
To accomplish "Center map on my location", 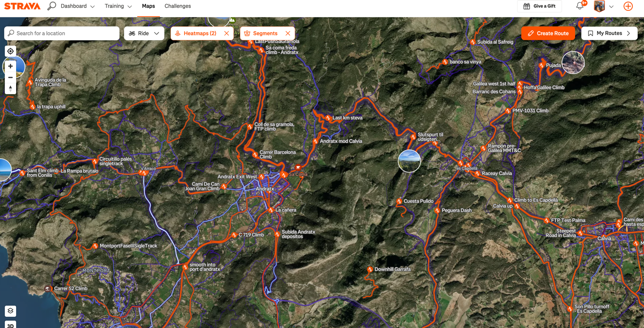I will tap(10, 52).
